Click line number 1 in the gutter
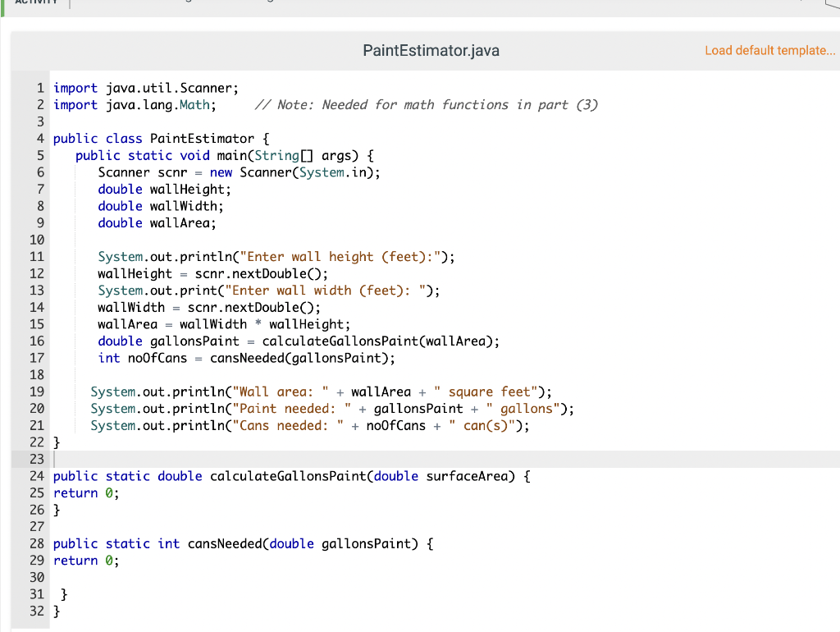 coord(39,88)
